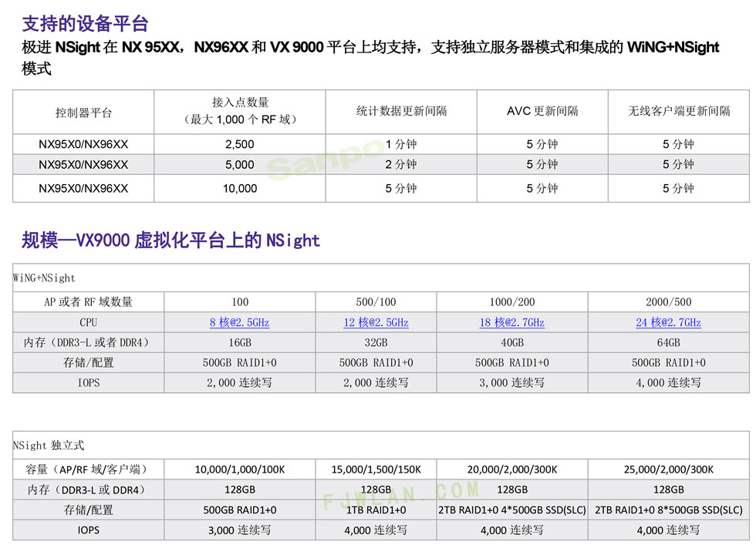This screenshot has width=756, height=548.
Task: Click the 1000/200 capacity cell
Action: [x=512, y=302]
